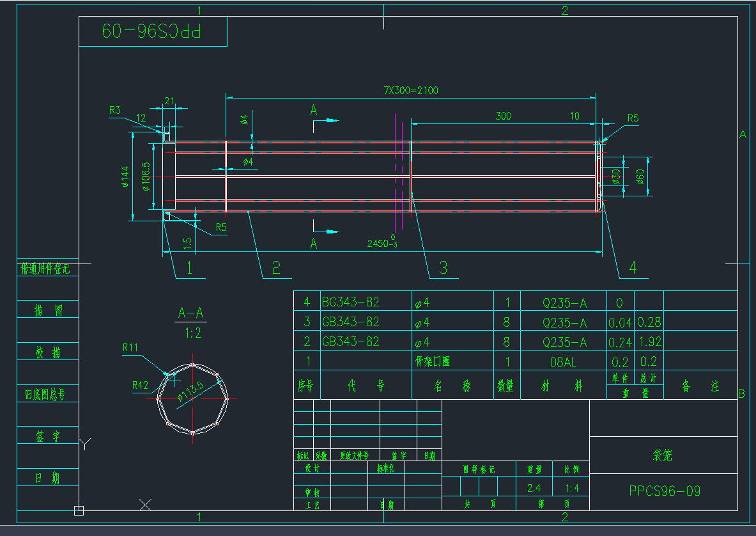
Task: Click the 标准化 label in title block
Action: pos(386,468)
